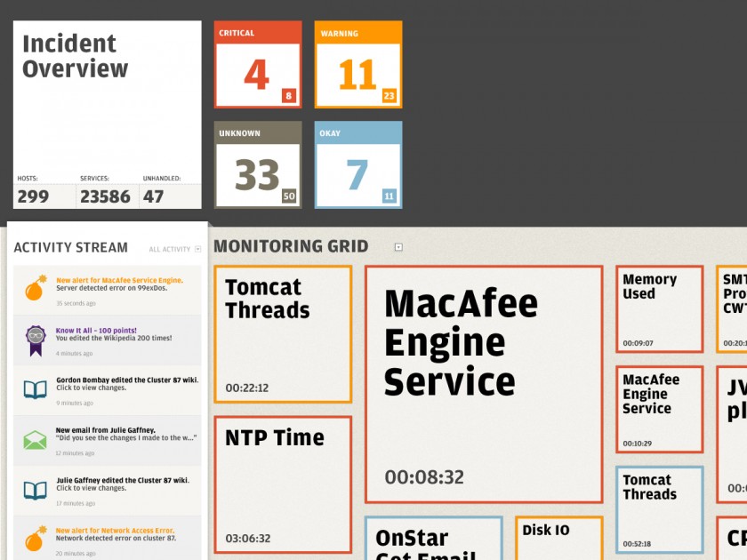Image resolution: width=747 pixels, height=560 pixels.
Task: Click the green envelope email icon
Action: click(36, 440)
